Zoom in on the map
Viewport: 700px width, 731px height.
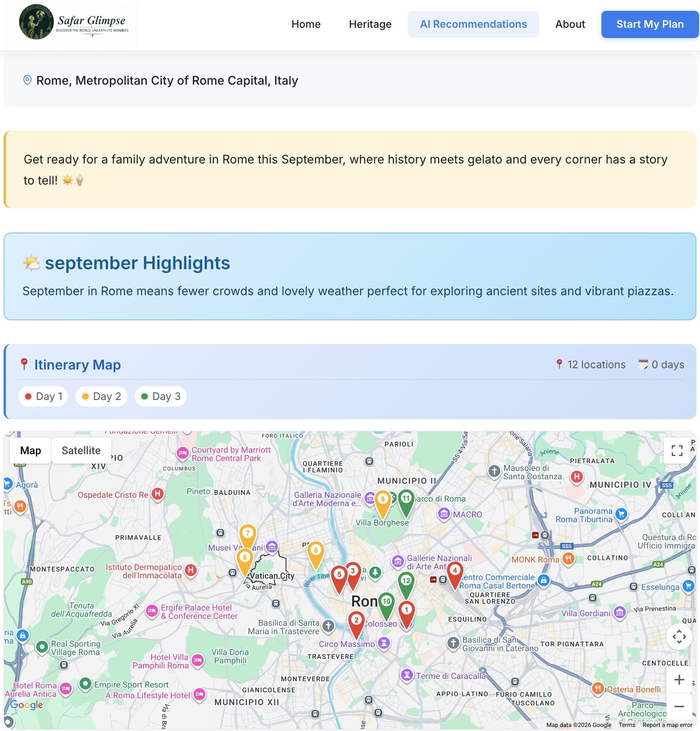(679, 680)
